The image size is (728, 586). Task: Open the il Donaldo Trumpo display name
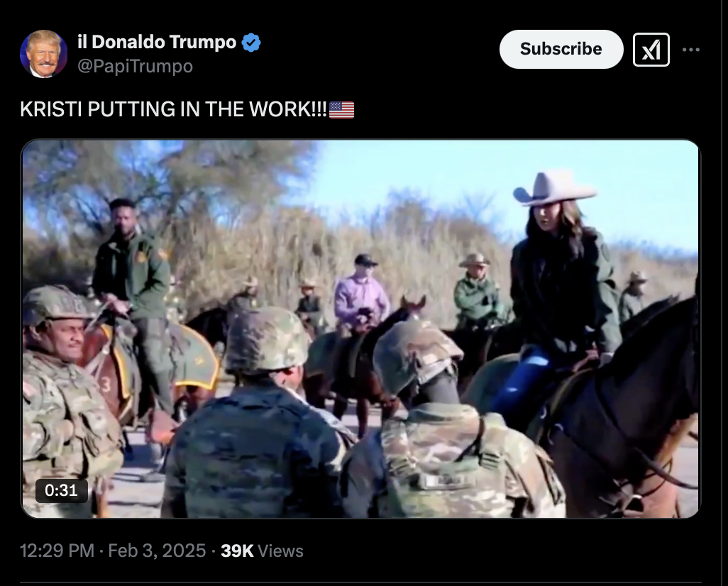[x=157, y=43]
